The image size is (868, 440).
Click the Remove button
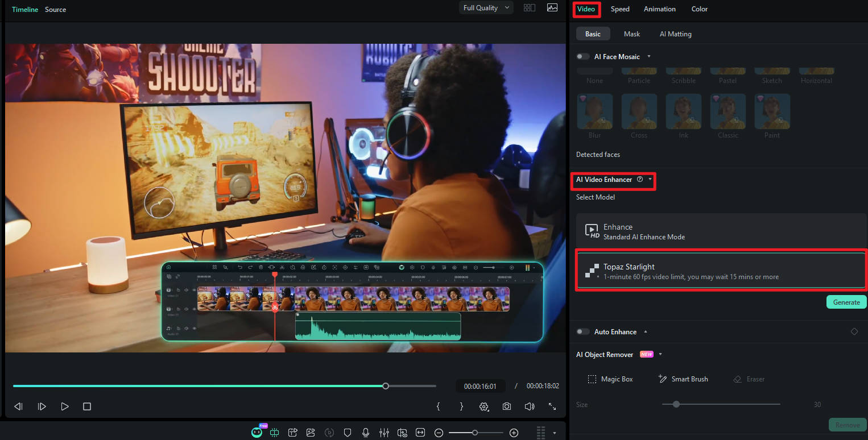pos(848,425)
